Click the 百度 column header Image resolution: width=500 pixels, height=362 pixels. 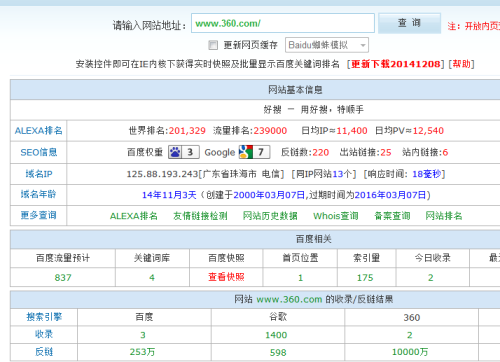[144, 317]
